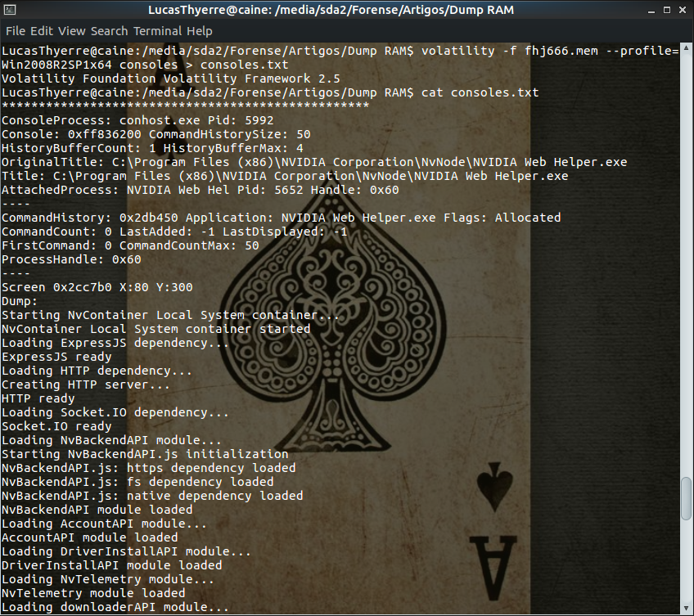Click the 'ConsoleProcess: conhost.exe Pid: 5992' line
The width and height of the screenshot is (694, 616).
pos(137,120)
